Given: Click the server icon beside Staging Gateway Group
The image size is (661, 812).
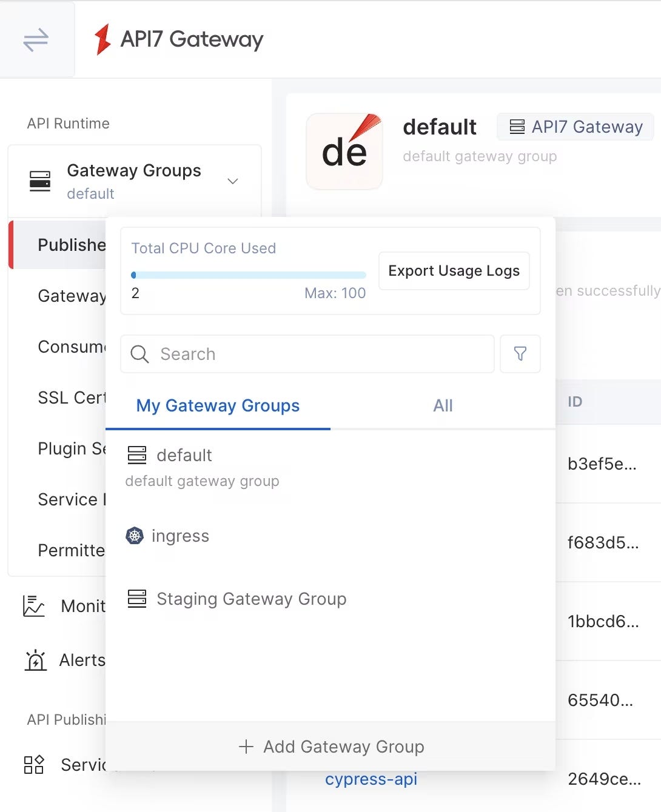Looking at the screenshot, I should click(x=137, y=599).
